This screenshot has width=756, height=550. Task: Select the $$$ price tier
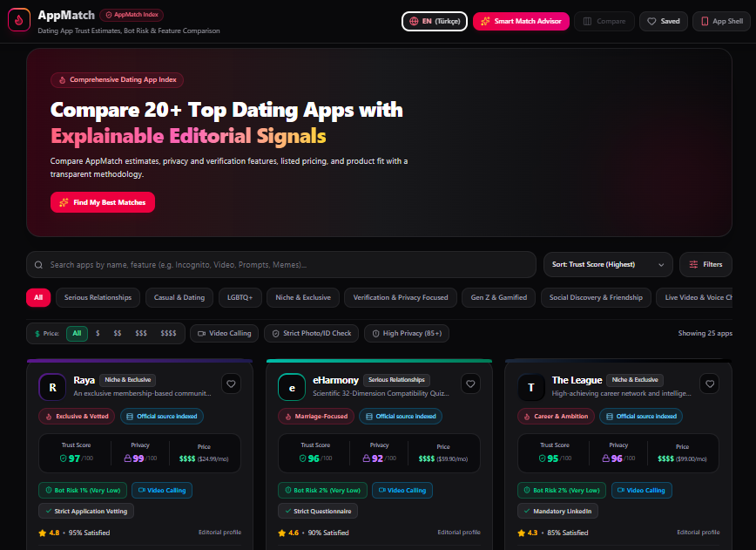coord(141,333)
